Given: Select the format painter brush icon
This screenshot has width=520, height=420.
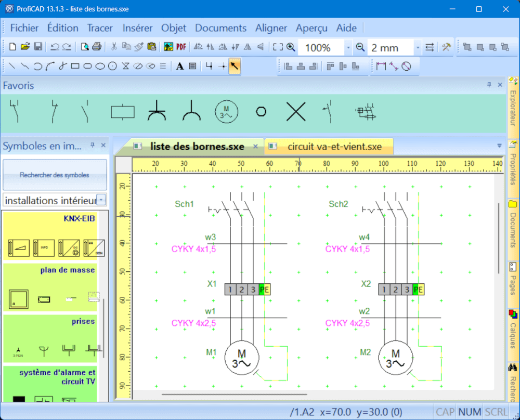Looking at the screenshot, I should click(139, 47).
